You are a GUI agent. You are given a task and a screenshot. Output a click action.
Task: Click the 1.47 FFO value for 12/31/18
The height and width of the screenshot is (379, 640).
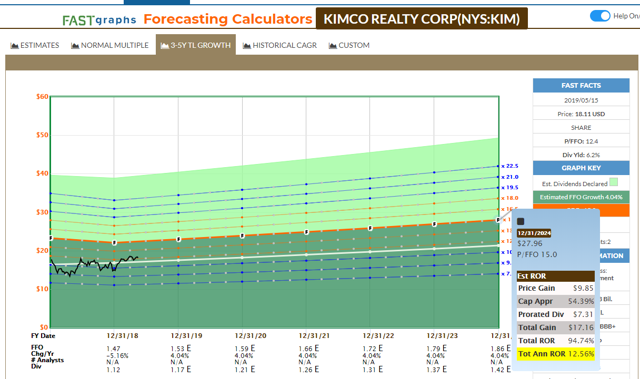[x=113, y=349]
